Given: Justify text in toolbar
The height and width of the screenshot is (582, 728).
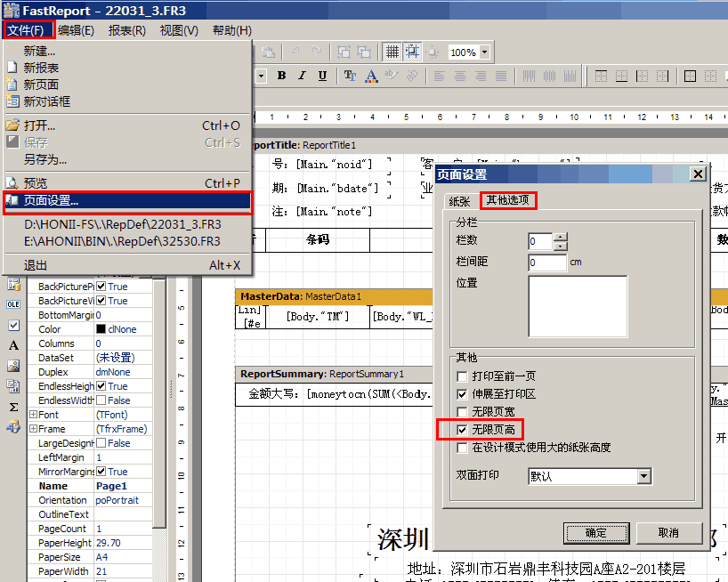Looking at the screenshot, I should click(501, 76).
